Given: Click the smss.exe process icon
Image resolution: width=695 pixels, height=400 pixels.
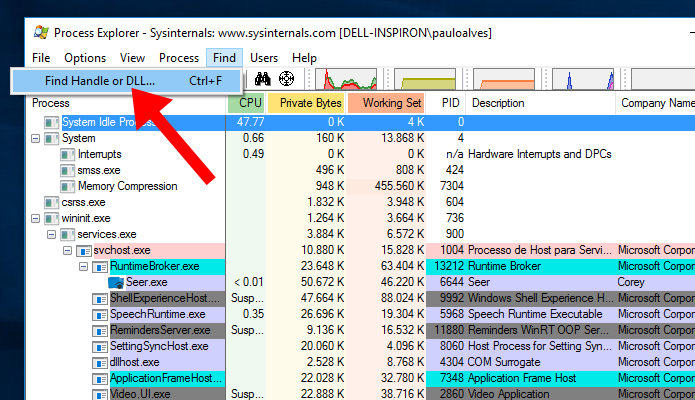Looking at the screenshot, I should point(67,170).
